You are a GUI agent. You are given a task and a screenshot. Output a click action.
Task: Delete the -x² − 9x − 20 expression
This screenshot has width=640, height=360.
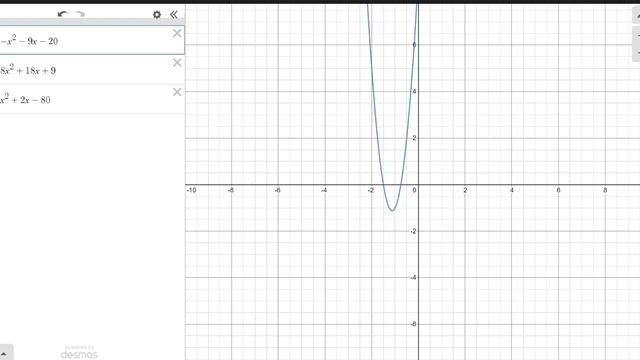click(177, 33)
